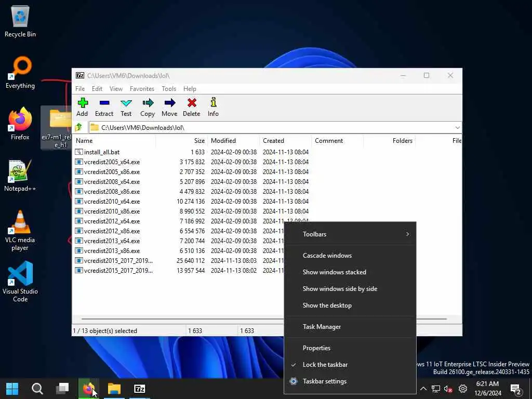Open network status tray icon
Image resolution: width=532 pixels, height=399 pixels.
(x=436, y=389)
